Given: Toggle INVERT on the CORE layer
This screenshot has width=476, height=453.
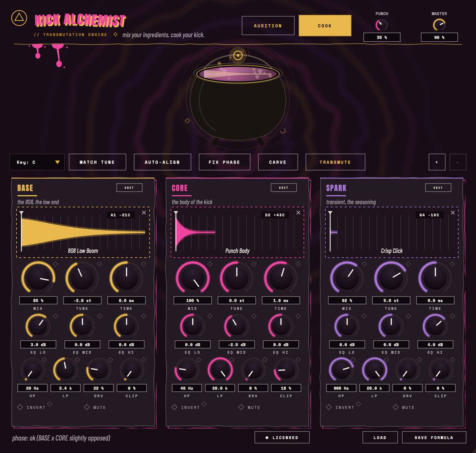Looking at the screenshot, I should tap(186, 407).
